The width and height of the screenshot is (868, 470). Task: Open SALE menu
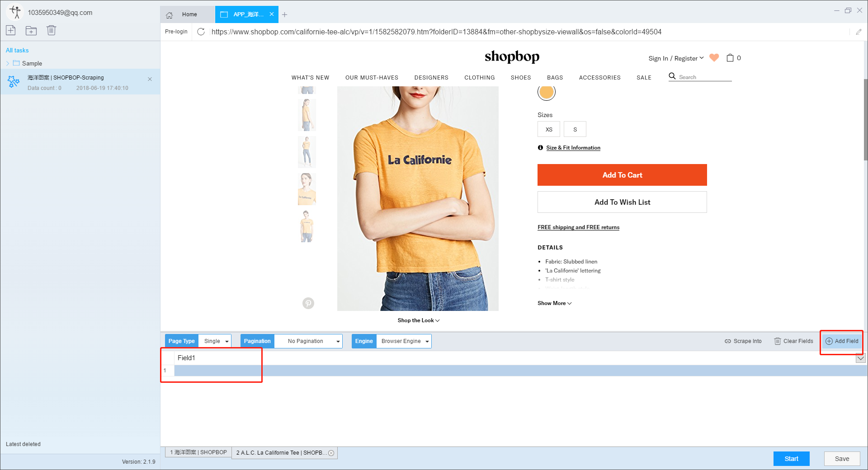[644, 78]
